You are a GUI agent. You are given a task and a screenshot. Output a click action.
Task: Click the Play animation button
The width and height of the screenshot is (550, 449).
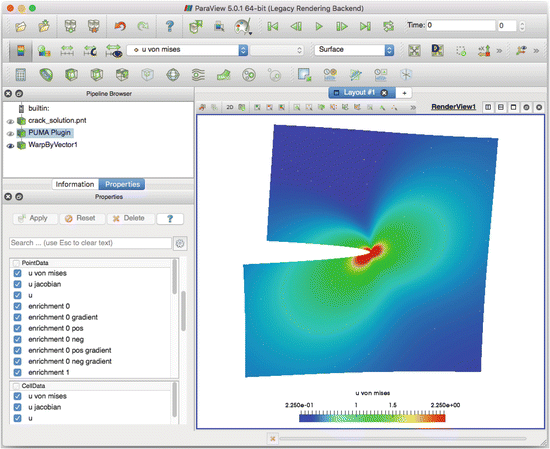(319, 26)
